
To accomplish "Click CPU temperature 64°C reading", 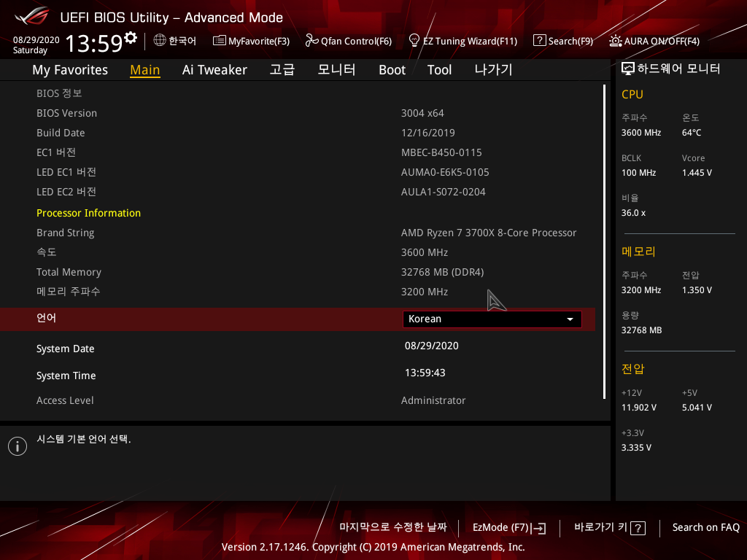I will tap(692, 133).
